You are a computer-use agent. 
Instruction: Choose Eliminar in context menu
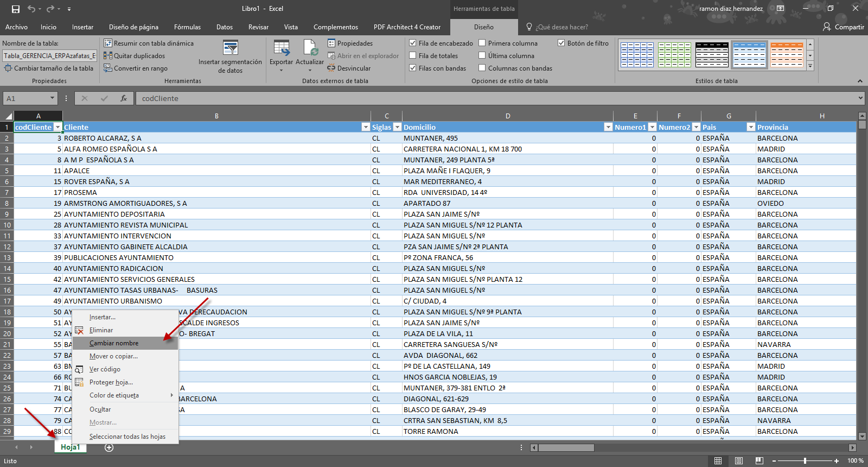[x=125, y=330]
